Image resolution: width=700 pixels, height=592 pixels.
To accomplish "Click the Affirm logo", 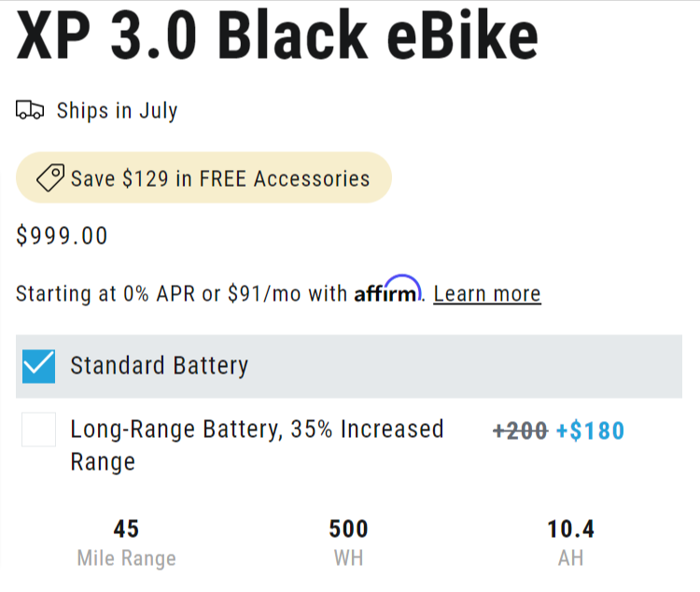I will (x=387, y=290).
